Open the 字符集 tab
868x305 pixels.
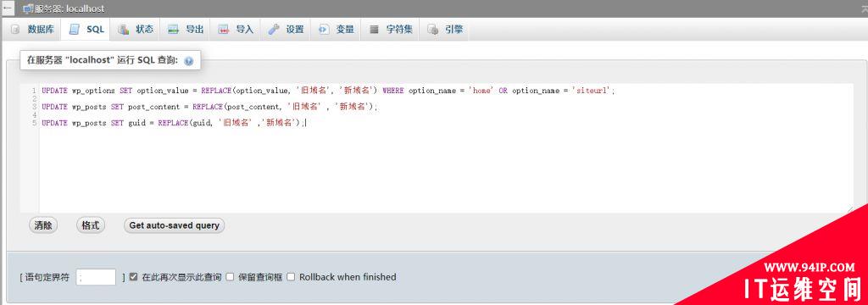point(391,30)
